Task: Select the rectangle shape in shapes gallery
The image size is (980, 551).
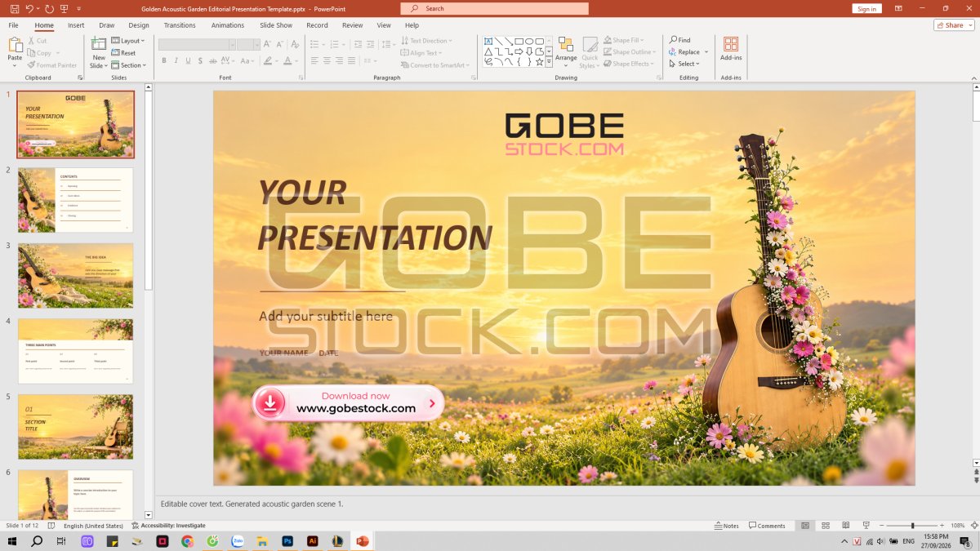Action: coord(519,41)
